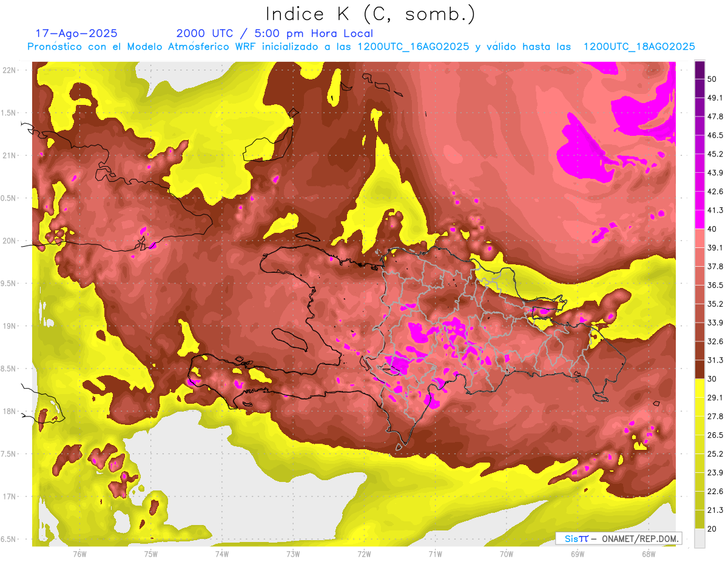Click the dark purple top segment of the color bar

pos(699,70)
